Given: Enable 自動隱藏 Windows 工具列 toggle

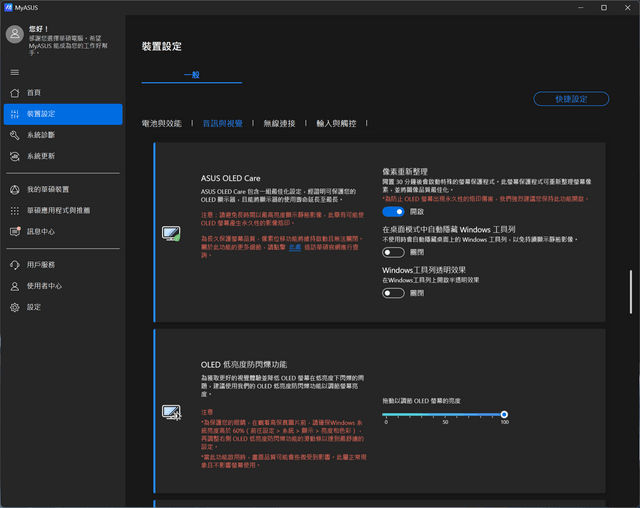Looking at the screenshot, I should pos(393,252).
